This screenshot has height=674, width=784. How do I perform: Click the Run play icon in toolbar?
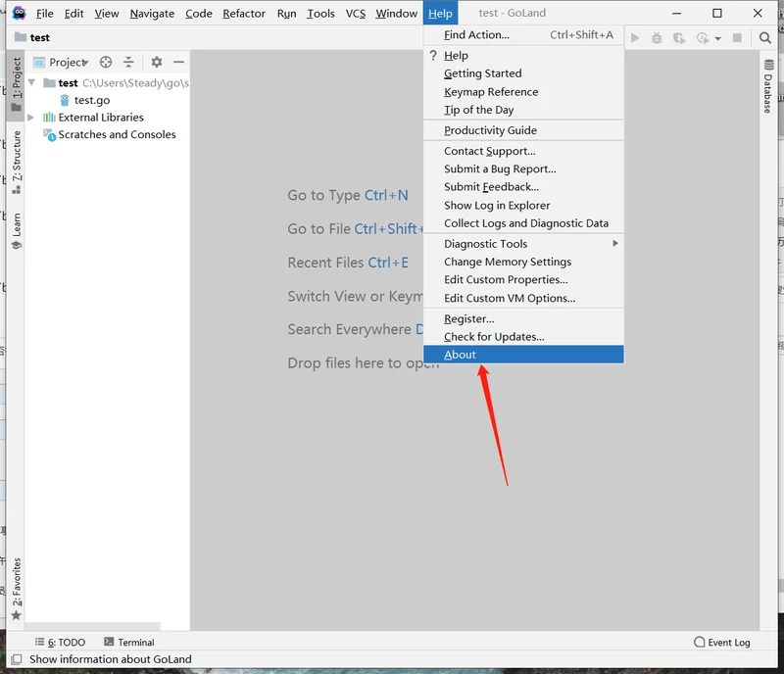coord(635,38)
